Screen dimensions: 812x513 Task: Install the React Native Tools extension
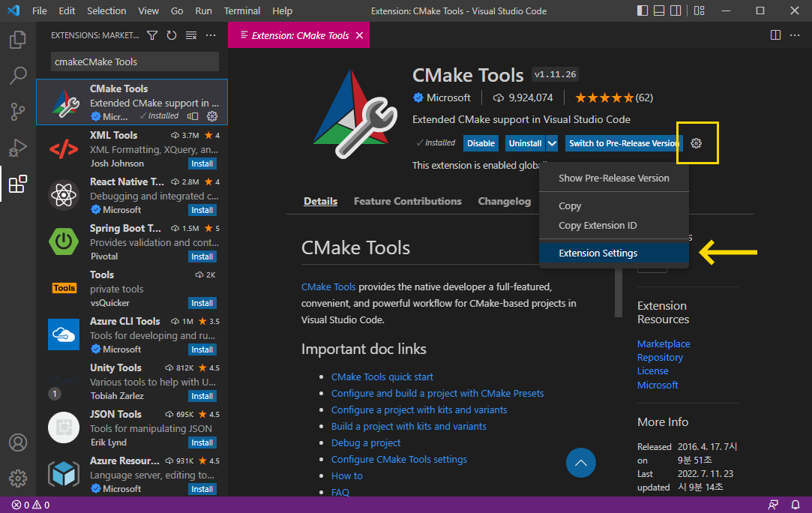pos(202,211)
